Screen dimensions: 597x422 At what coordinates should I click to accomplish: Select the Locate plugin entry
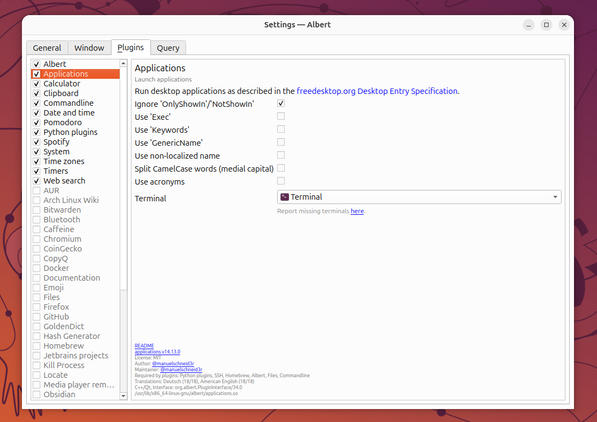coord(75,375)
